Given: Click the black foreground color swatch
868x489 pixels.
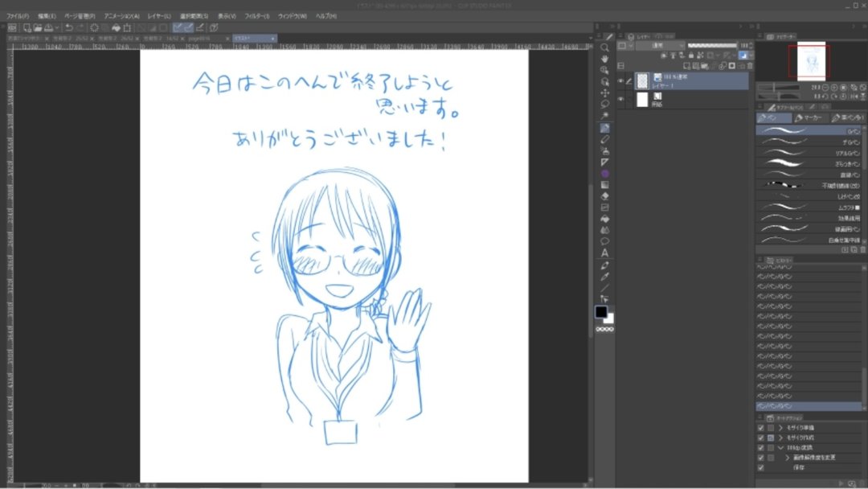Looking at the screenshot, I should pos(601,311).
